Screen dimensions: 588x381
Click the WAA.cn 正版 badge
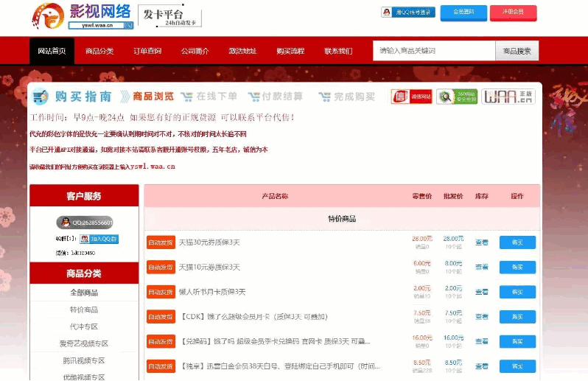click(508, 97)
